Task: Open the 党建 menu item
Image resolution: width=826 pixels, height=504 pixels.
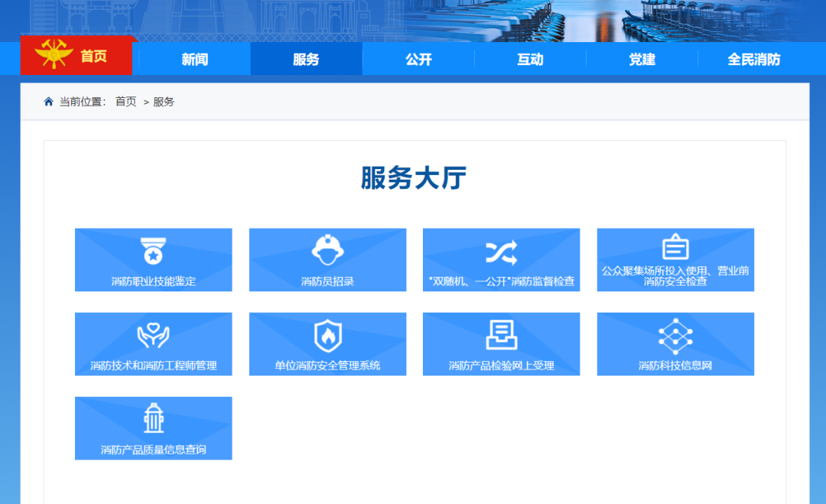Action: (642, 58)
